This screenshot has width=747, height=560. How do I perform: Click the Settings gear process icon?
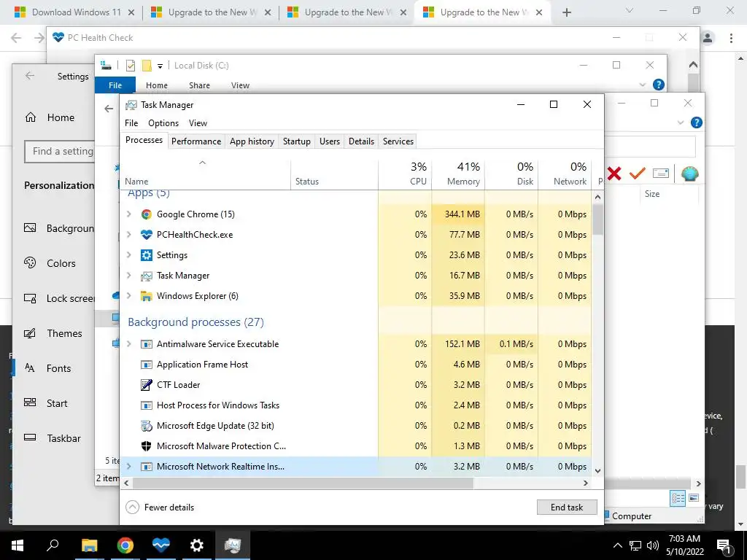(x=146, y=255)
